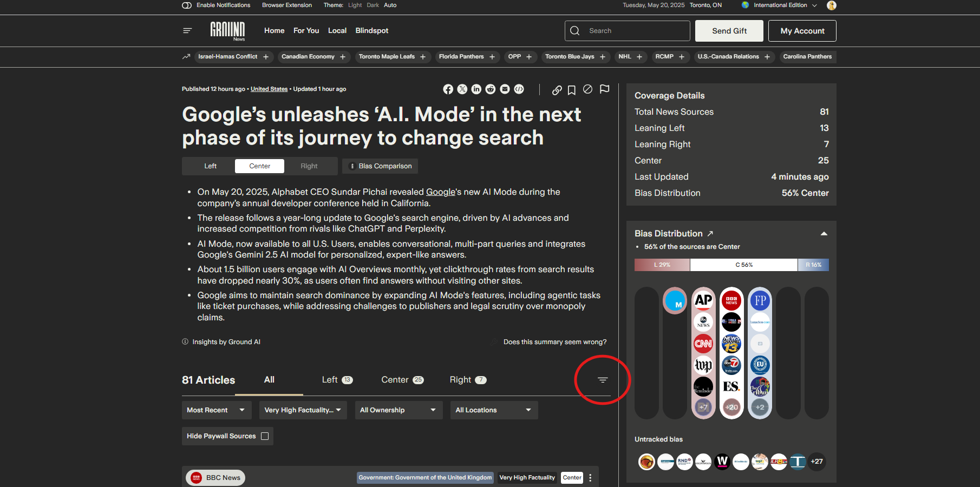Image resolution: width=980 pixels, height=487 pixels.
Task: Click the Google link in summary
Action: (x=441, y=192)
